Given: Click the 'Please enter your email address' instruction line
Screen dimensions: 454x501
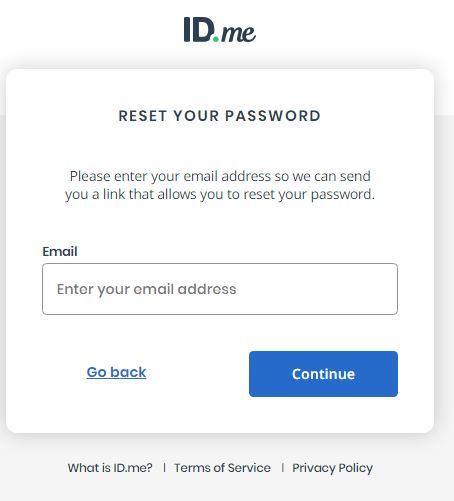Looking at the screenshot, I should (220, 176).
